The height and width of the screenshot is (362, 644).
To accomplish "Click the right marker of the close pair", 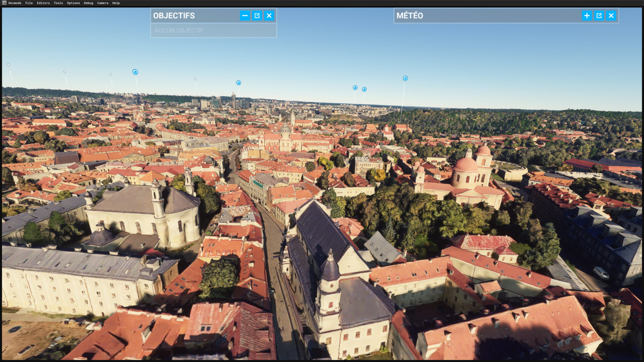I will (x=364, y=89).
